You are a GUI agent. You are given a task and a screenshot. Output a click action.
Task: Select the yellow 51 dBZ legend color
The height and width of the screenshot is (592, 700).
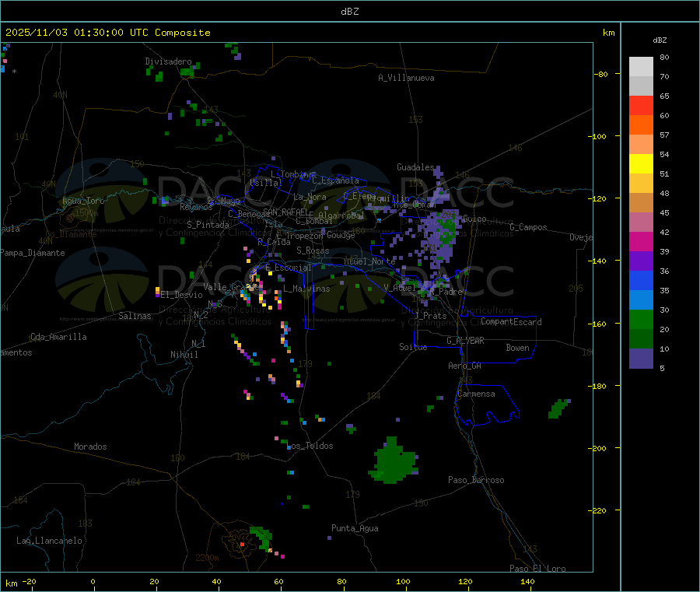(641, 163)
